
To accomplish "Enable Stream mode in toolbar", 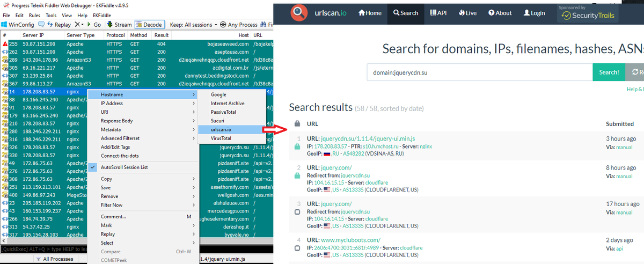I will (x=119, y=25).
